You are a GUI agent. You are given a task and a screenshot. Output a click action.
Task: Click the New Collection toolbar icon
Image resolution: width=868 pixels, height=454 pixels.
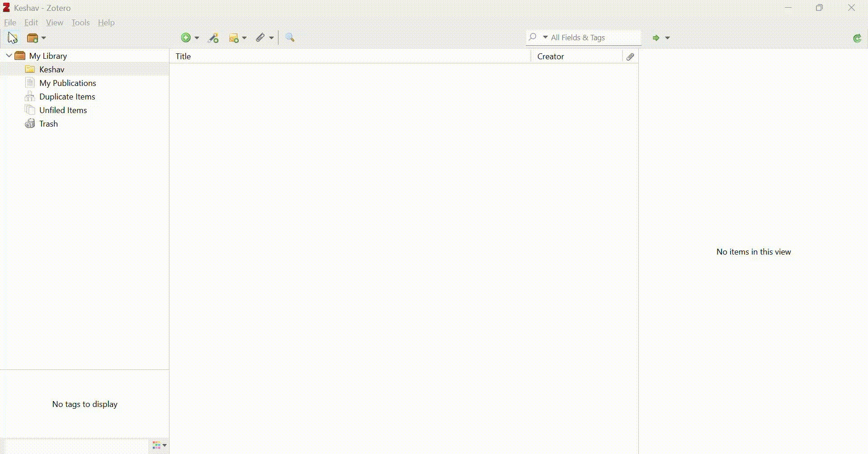pos(12,38)
